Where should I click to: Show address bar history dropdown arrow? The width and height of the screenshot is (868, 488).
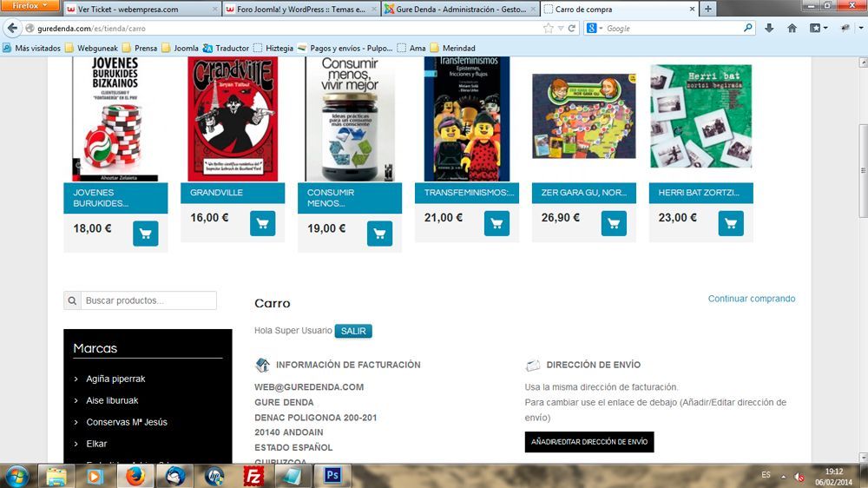tap(561, 29)
